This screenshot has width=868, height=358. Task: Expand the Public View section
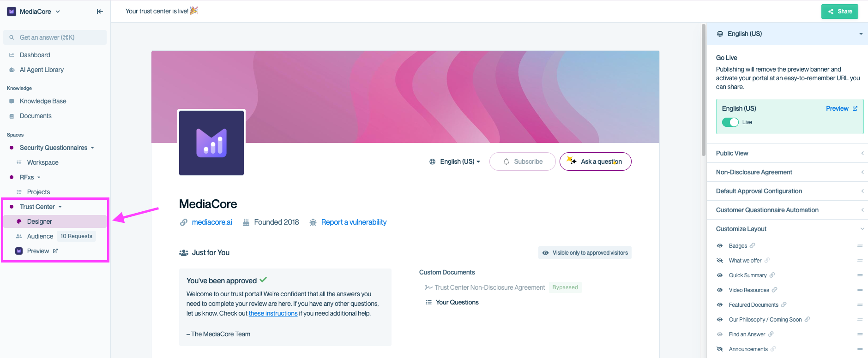pyautogui.click(x=787, y=153)
